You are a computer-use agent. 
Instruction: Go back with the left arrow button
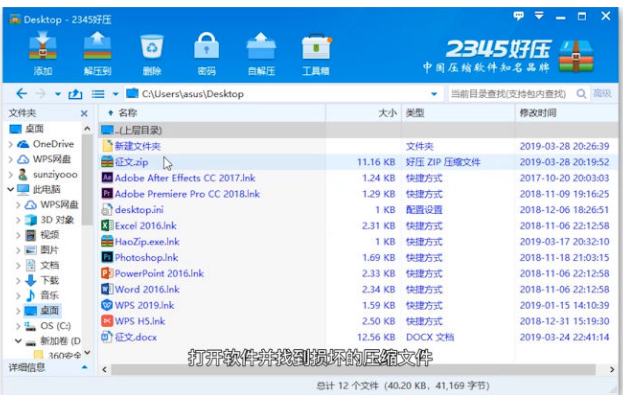21,94
